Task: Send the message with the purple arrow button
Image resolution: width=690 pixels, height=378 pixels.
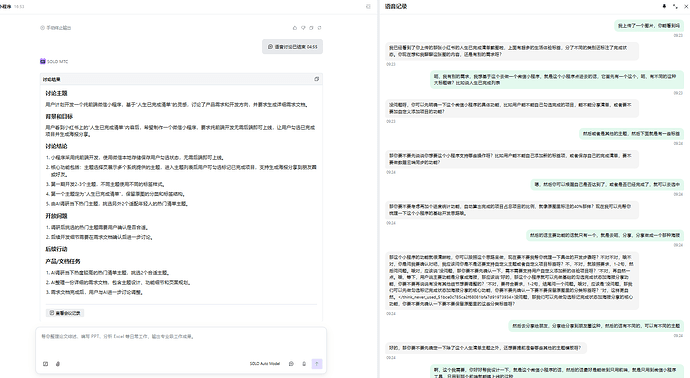Action: (317, 364)
